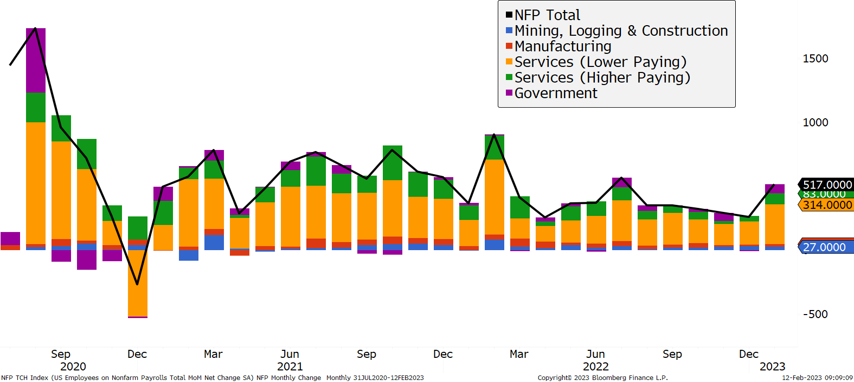Viewport: 854px width, 382px height.
Task: Select the Manufacturing legend label
Action: [x=563, y=46]
